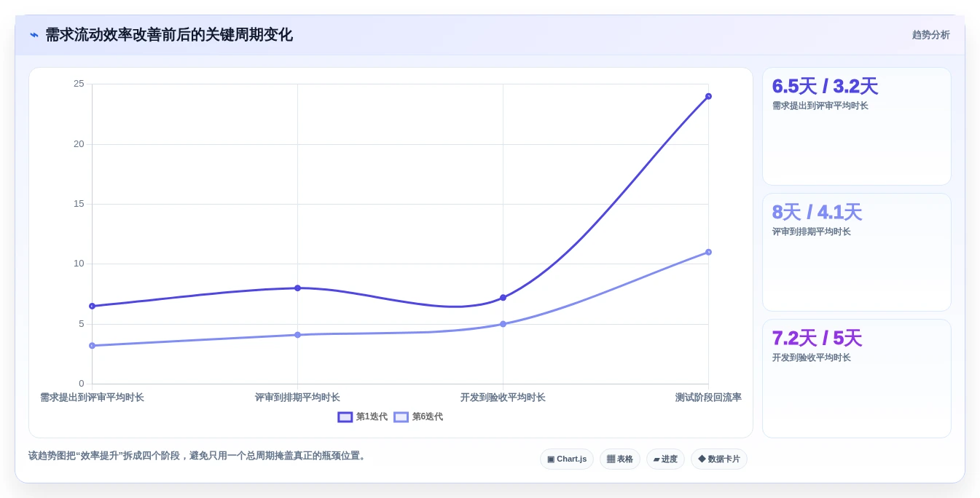Click the x-axis label 需求提出到评审平均时长
The height and width of the screenshot is (498, 980).
pos(92,398)
